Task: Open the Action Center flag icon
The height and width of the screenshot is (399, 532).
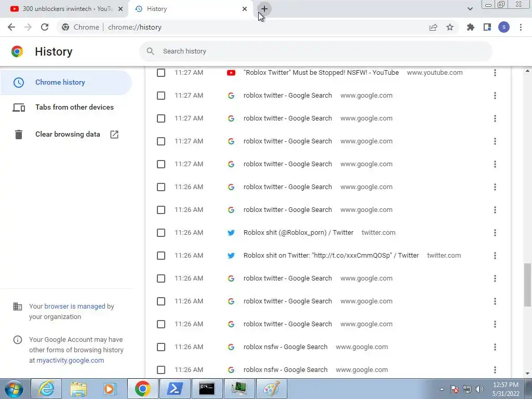Action: click(455, 389)
